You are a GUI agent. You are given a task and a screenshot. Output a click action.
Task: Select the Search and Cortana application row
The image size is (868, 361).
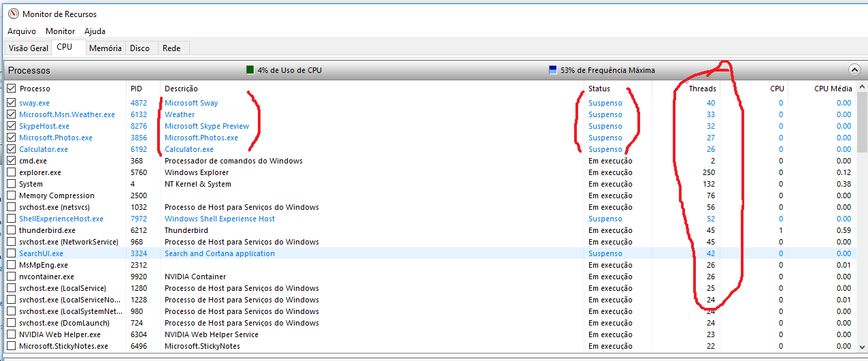click(430, 253)
